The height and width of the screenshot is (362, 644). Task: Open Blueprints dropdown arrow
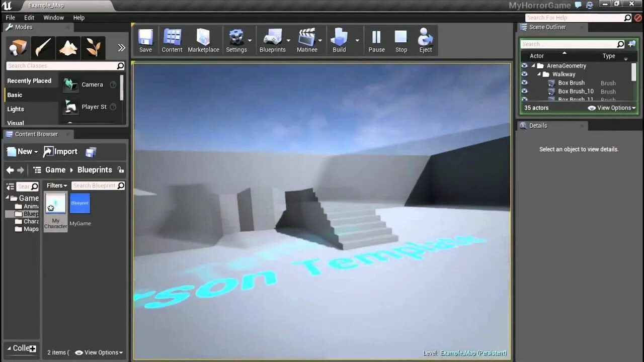click(288, 40)
